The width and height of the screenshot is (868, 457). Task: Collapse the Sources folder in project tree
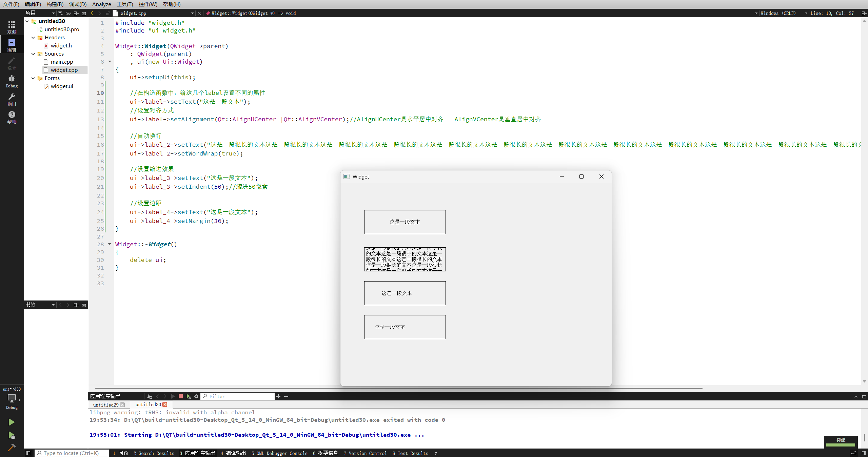pyautogui.click(x=33, y=54)
